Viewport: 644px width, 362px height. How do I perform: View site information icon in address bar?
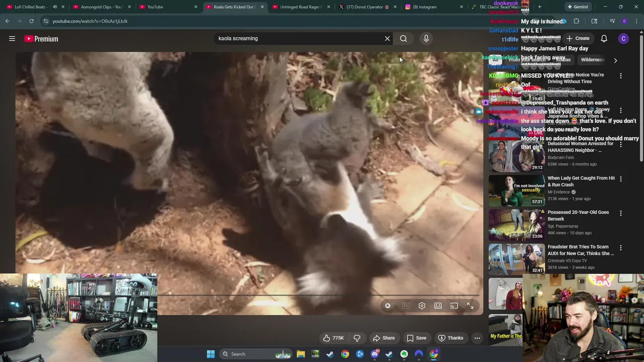[x=46, y=21]
